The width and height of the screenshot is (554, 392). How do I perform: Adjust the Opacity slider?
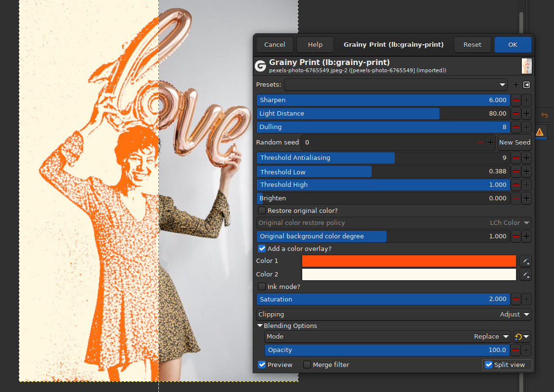387,350
